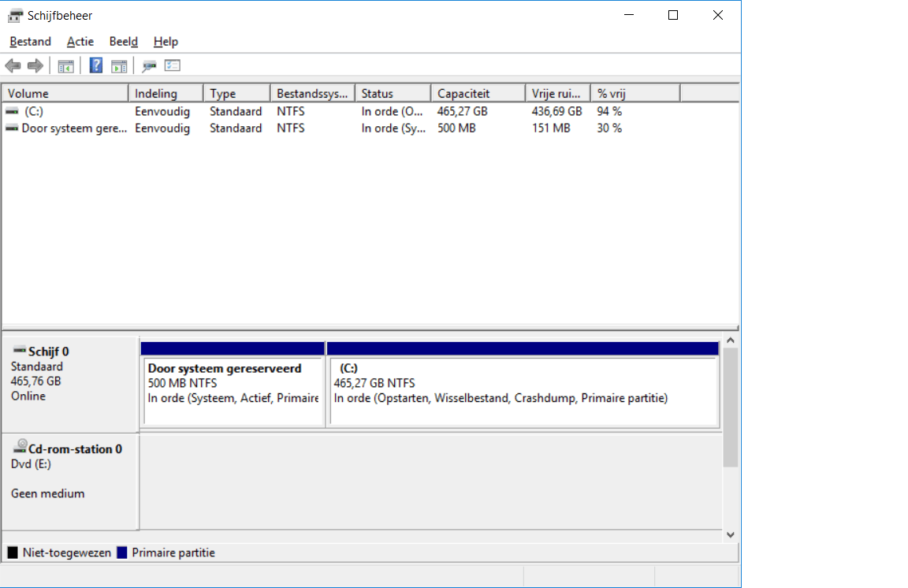The image size is (908, 588).
Task: Sort by the Capaciteit column header
Action: point(478,93)
